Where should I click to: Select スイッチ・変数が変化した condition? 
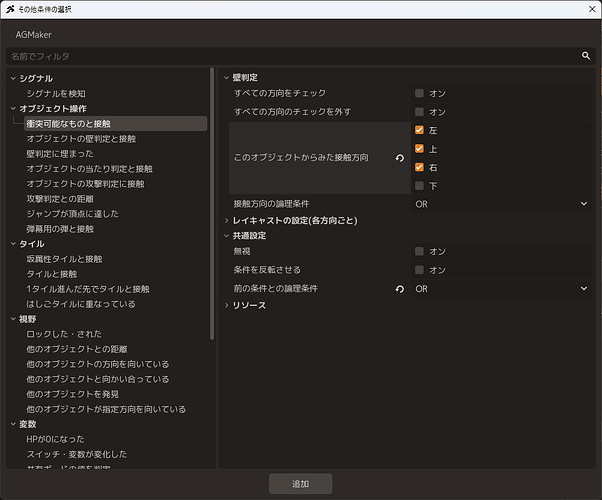click(76, 454)
